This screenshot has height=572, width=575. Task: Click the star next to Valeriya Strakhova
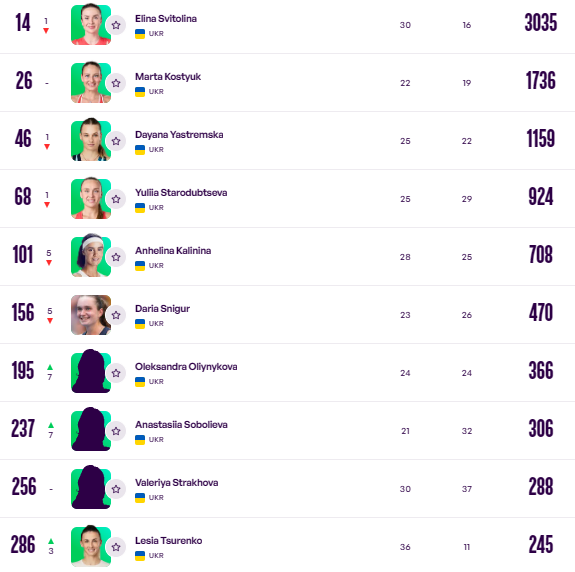[116, 489]
